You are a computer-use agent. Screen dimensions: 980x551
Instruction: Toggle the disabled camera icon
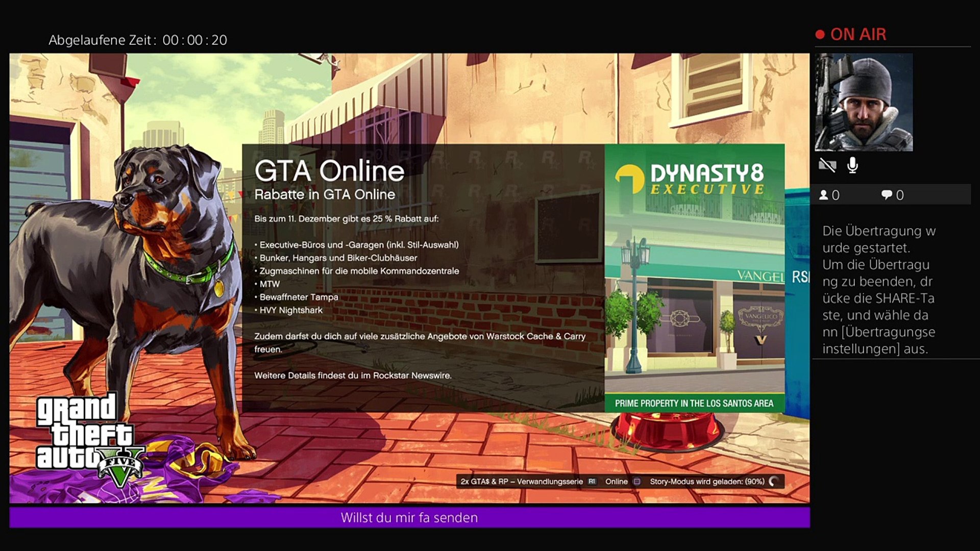(827, 165)
